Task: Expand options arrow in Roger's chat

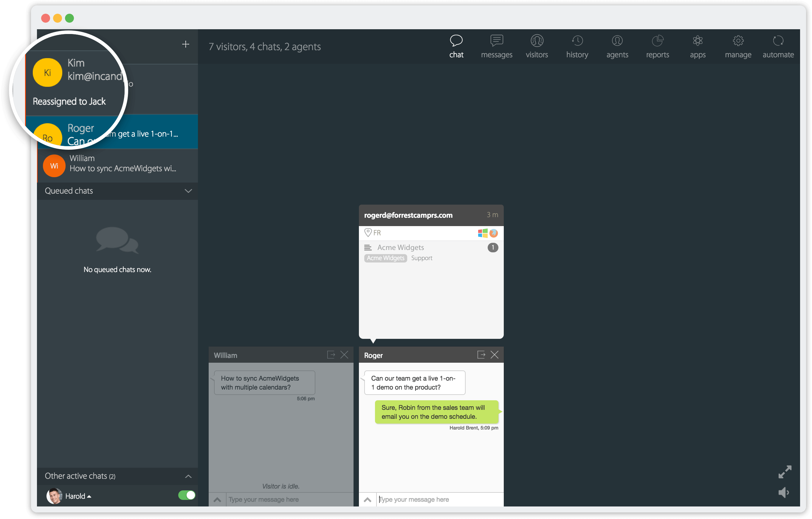Action: tap(368, 500)
